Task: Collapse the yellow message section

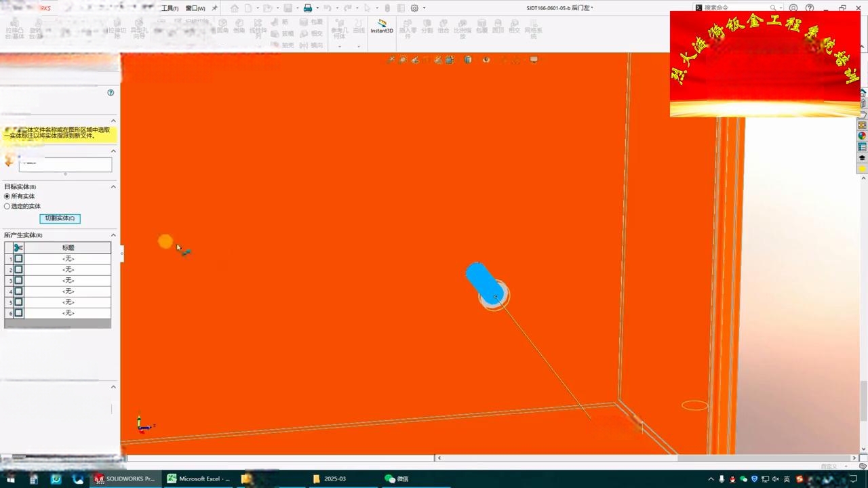Action: pos(113,121)
